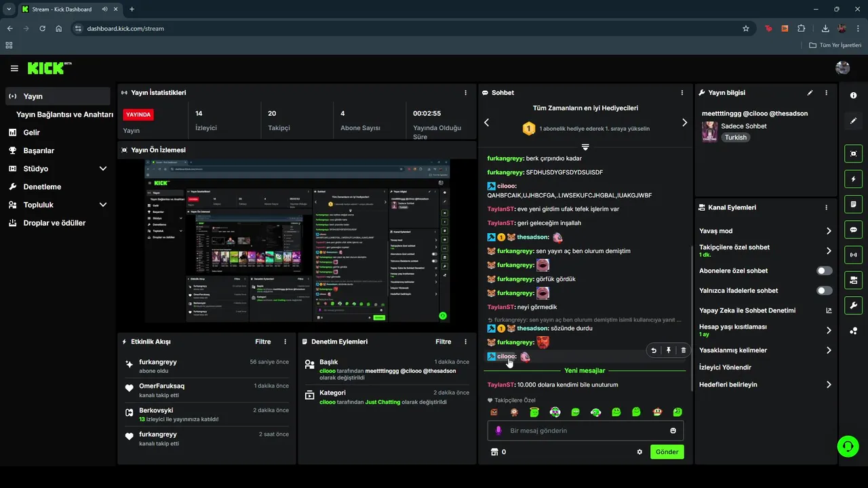Expand Hesap yaşı kısıtlaması arrow
The image size is (868, 488).
(x=829, y=330)
